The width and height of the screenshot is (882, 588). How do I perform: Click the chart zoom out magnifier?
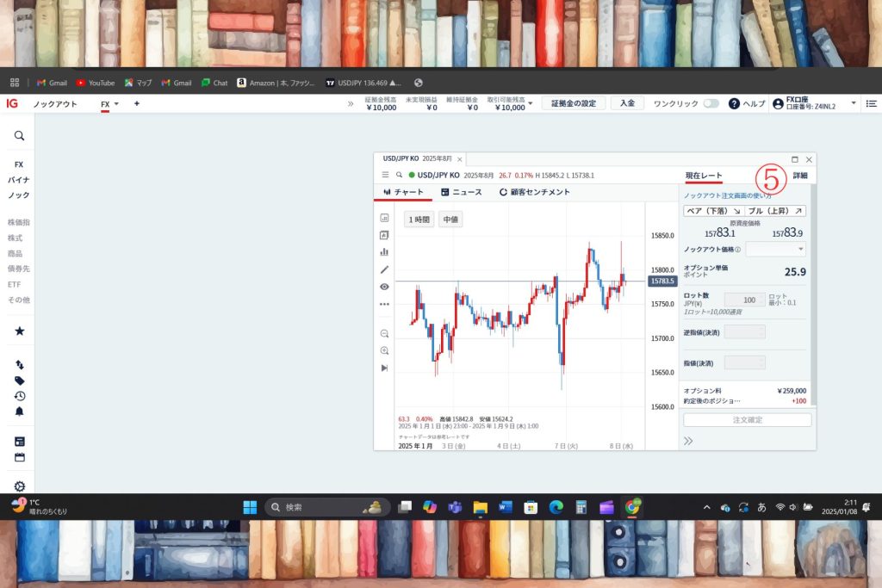tap(384, 334)
